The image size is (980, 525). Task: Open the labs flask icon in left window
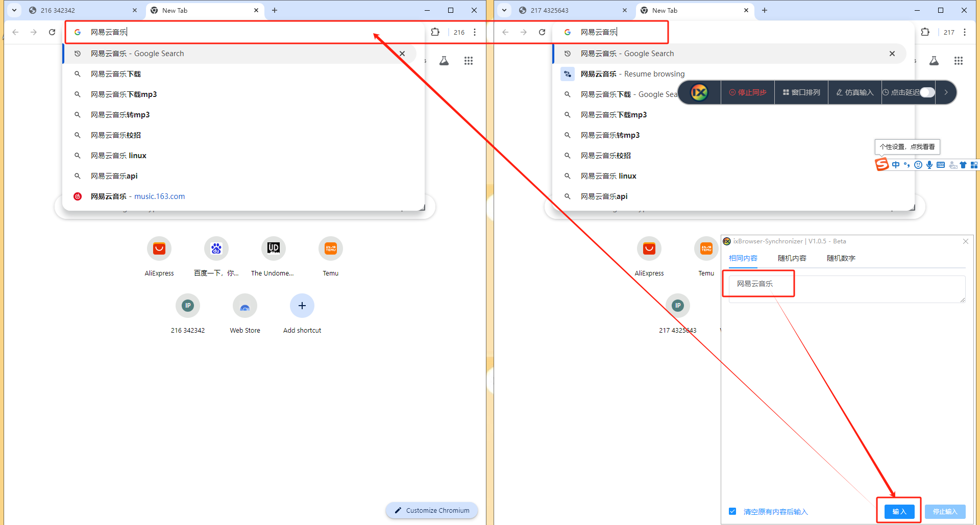(x=444, y=61)
